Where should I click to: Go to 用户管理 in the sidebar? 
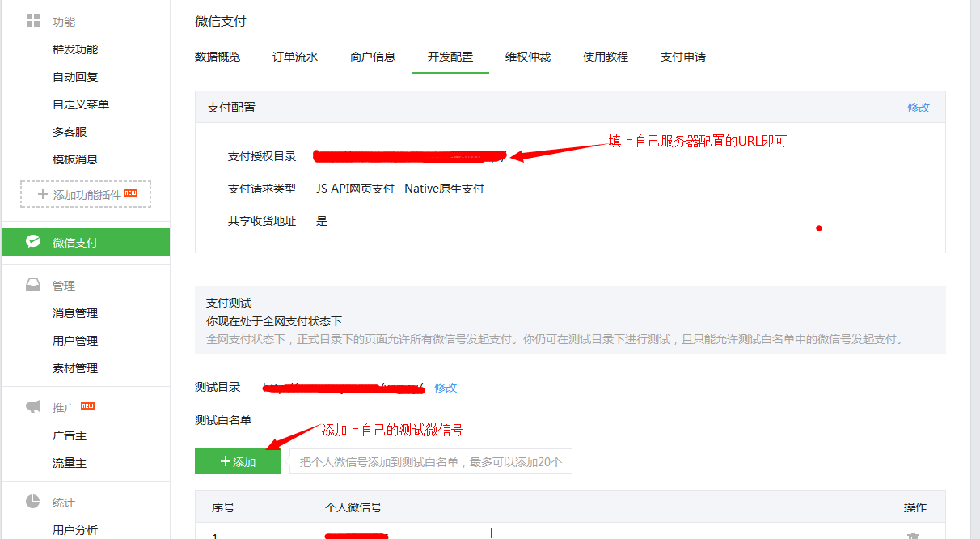(75, 341)
